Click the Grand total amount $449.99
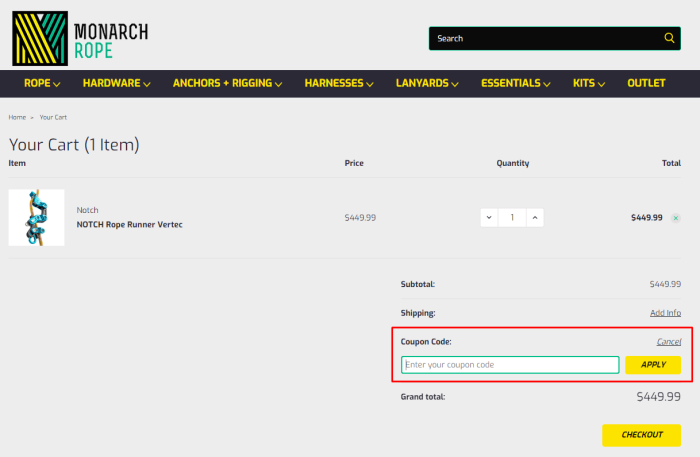This screenshot has width=700, height=457. (x=658, y=397)
